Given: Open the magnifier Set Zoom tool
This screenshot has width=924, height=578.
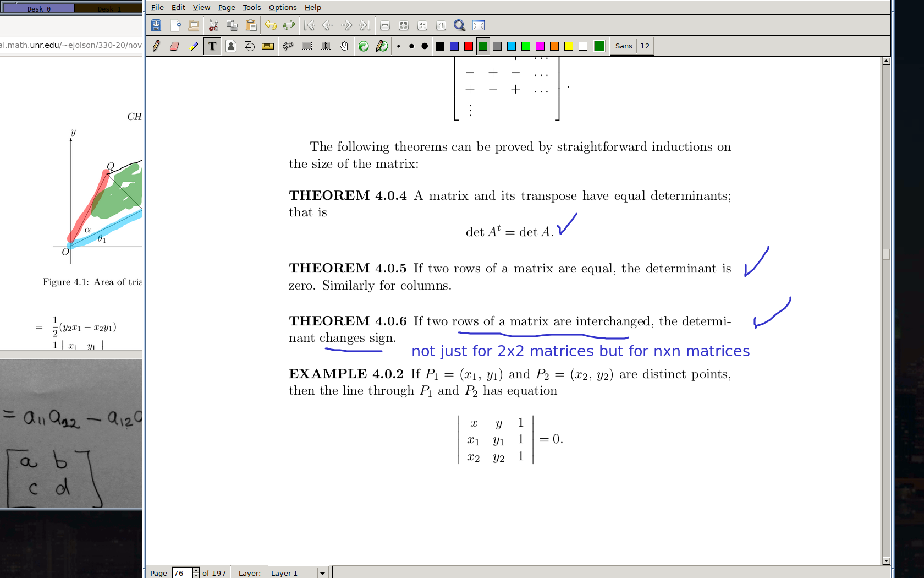Looking at the screenshot, I should [459, 25].
